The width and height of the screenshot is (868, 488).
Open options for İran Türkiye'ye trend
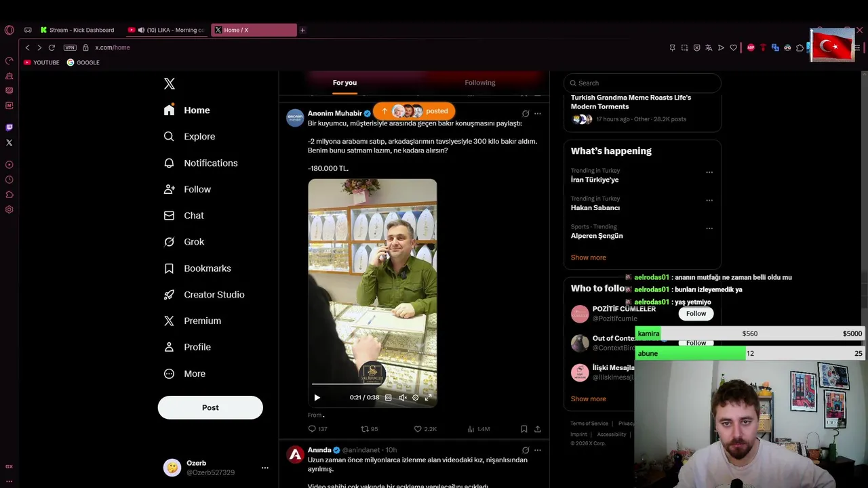709,172
